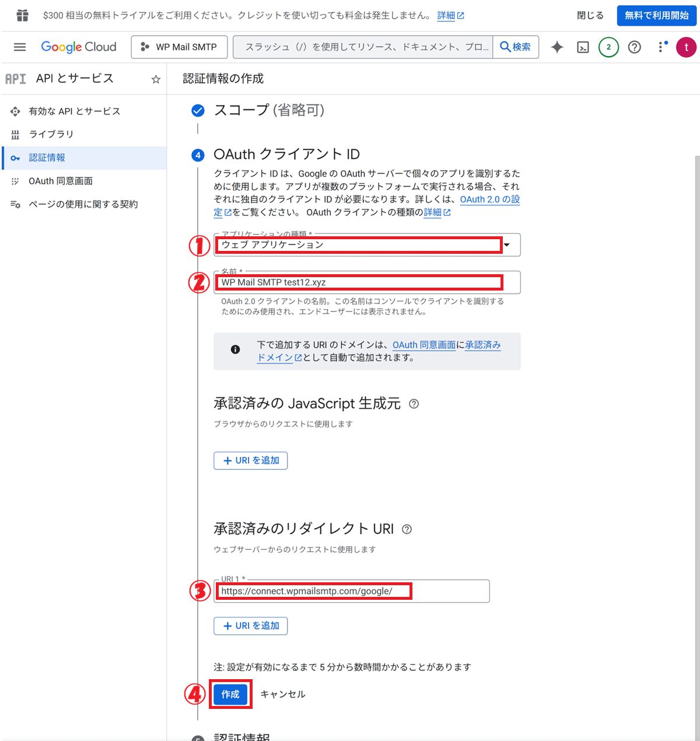700x741 pixels.
Task: Activate Cloud Shell terminal icon
Action: [583, 47]
